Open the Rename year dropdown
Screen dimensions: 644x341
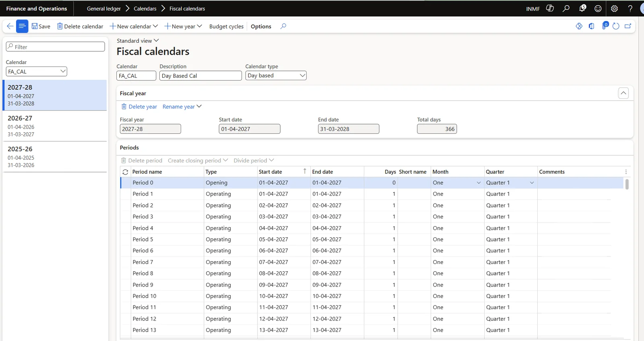[182, 106]
